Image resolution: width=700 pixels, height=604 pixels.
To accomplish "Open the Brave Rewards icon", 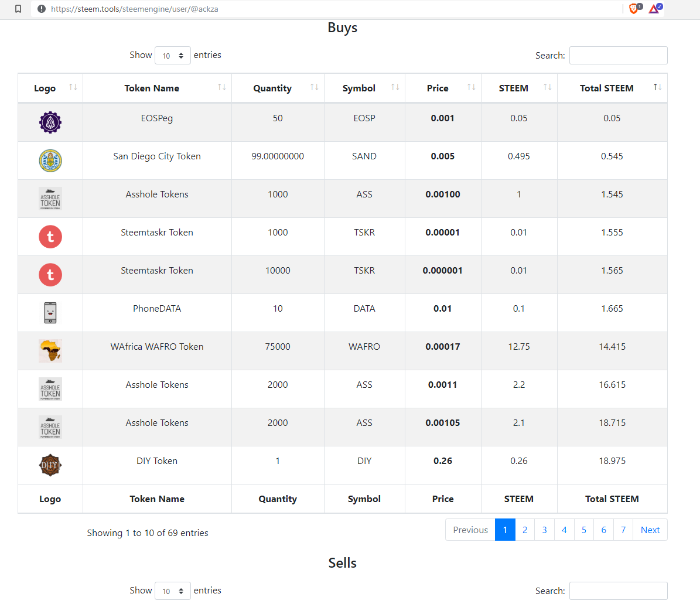I will tap(654, 9).
